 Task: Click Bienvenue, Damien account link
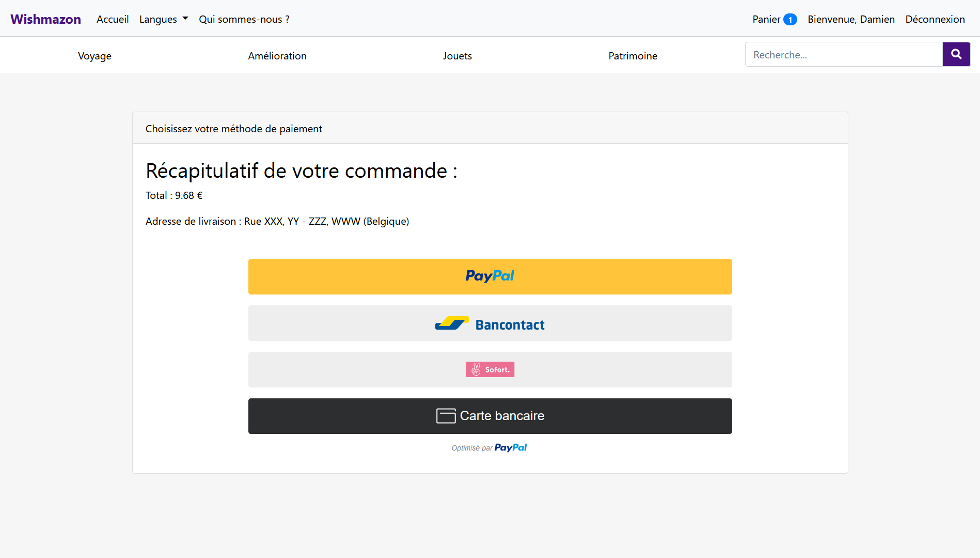tap(851, 19)
